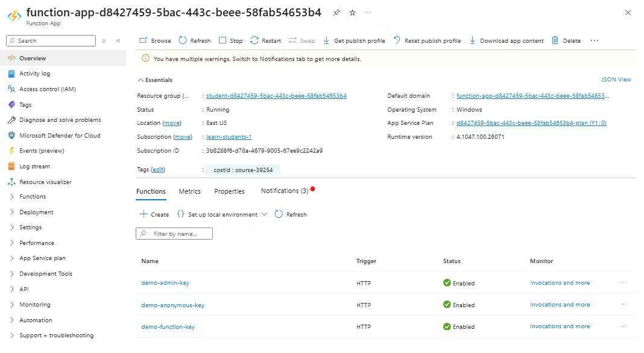Open more options for demo-function-key row
Image resolution: width=644 pixels, height=353 pixels.
tap(623, 326)
